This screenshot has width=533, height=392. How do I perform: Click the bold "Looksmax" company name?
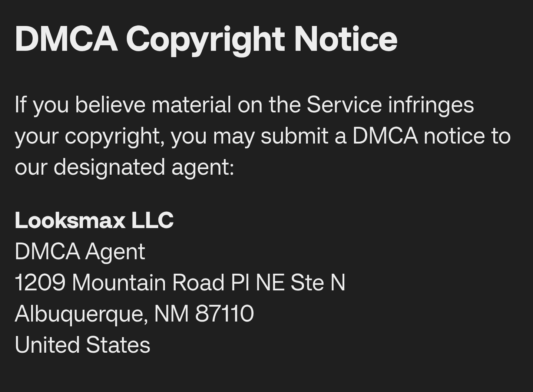pos(70,220)
